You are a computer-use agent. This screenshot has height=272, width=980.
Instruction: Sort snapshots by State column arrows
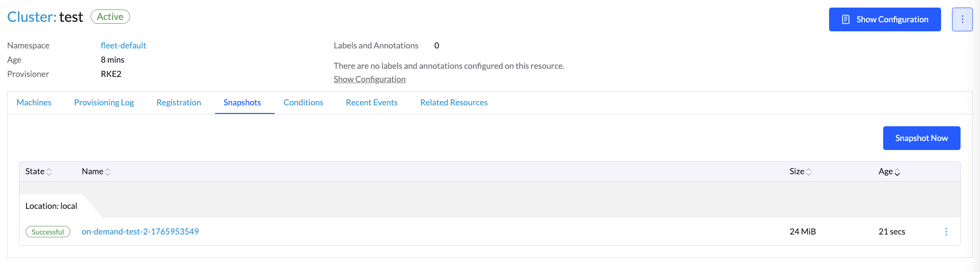(49, 172)
